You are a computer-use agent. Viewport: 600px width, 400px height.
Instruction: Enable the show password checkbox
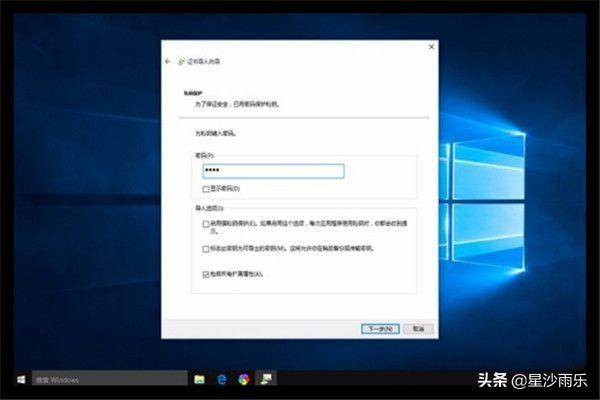(x=206, y=189)
